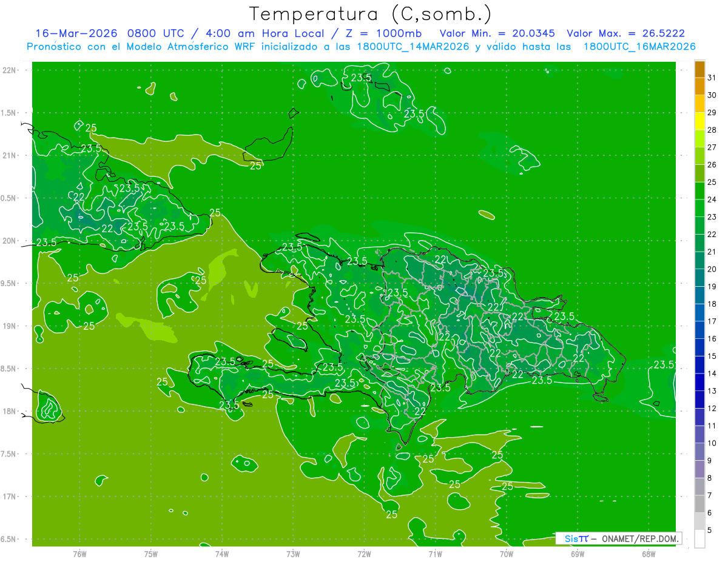Pick the dark blue swatch between 13 and 14
Image resolution: width=728 pixels, height=562 pixels.
tap(699, 383)
